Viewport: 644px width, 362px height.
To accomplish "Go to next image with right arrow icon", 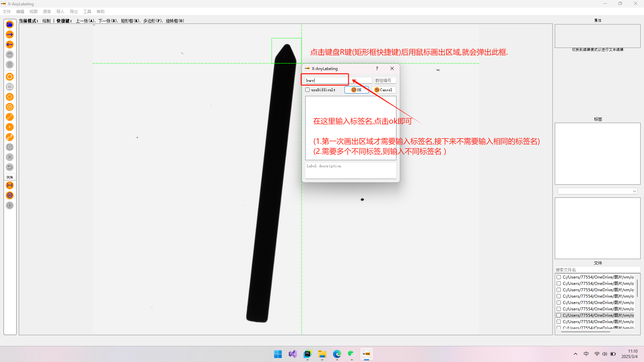I will (x=10, y=35).
